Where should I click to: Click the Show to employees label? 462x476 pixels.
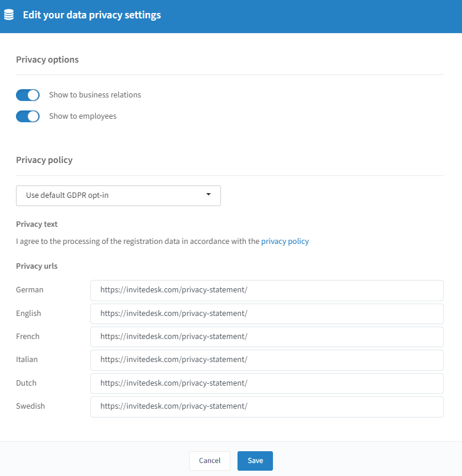(x=83, y=116)
